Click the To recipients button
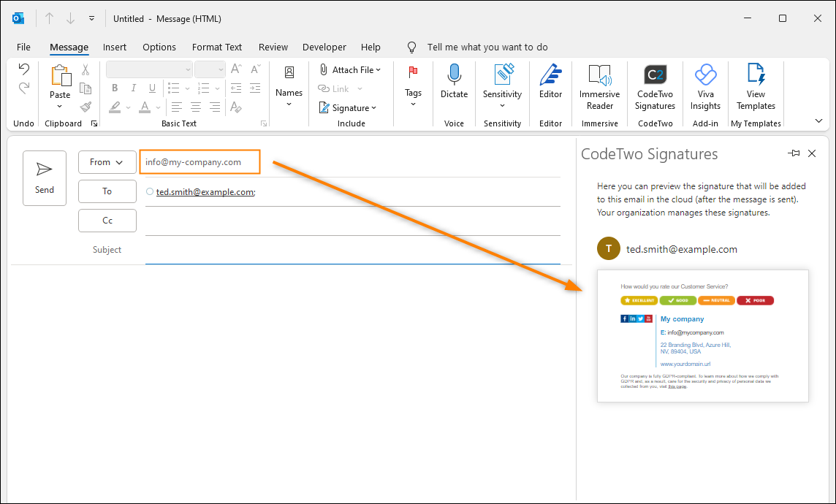The width and height of the screenshot is (836, 504). pyautogui.click(x=107, y=191)
